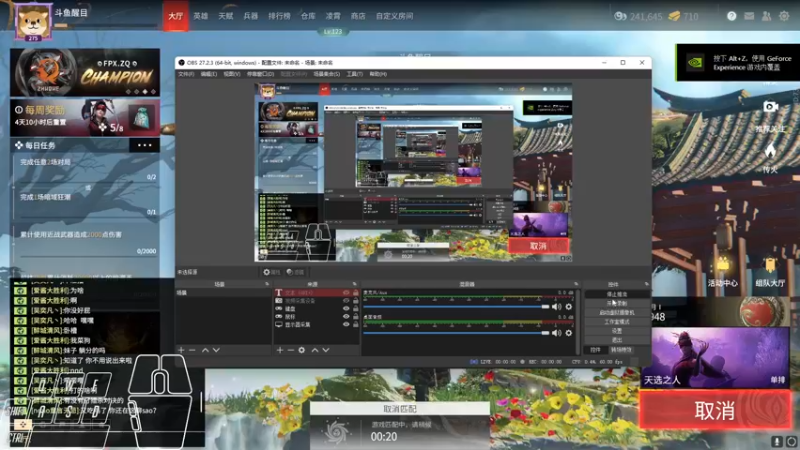Toggle lock on 显示器采集 source
Screen dimensions: 800x450
(356, 324)
